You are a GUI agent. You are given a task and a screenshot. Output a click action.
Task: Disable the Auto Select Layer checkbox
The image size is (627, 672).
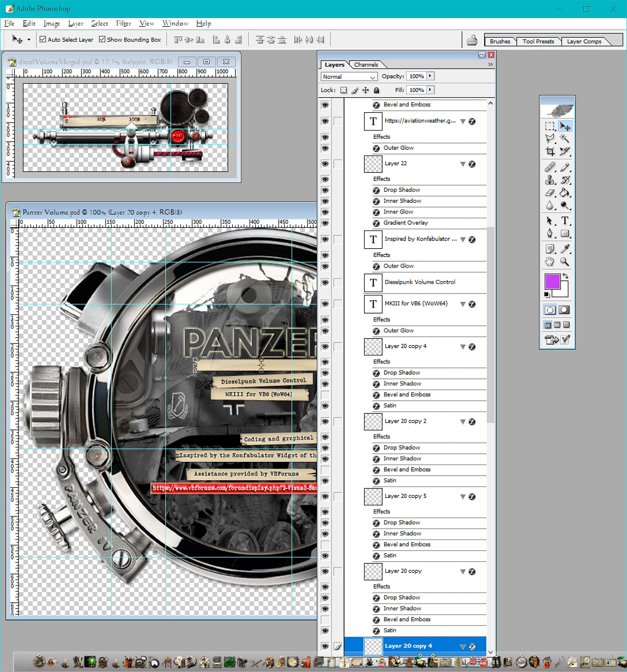pos(43,39)
